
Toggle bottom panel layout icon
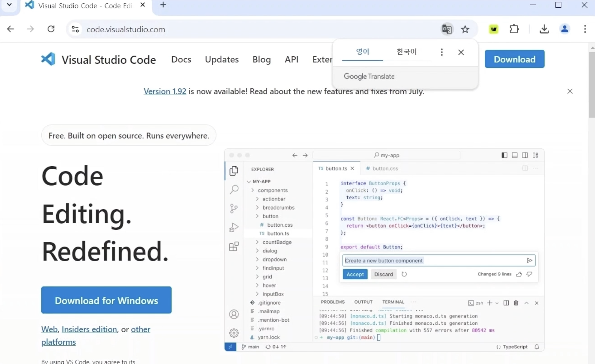coord(515,155)
